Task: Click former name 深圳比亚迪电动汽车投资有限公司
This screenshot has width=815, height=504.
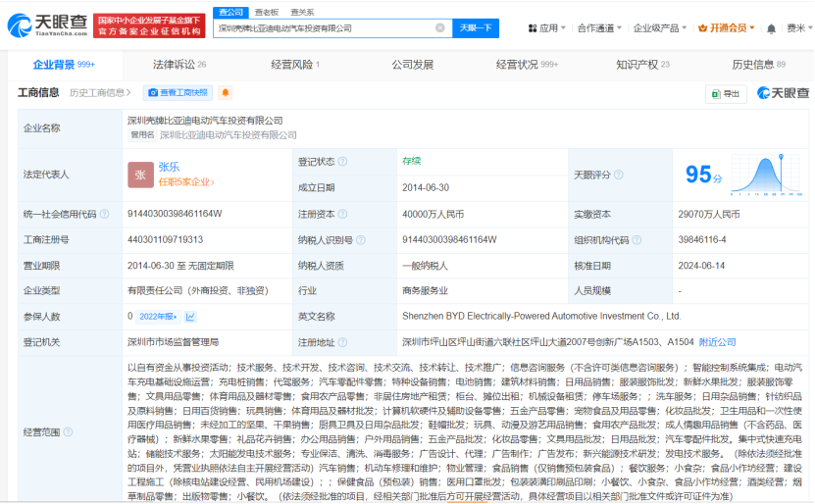Action: tap(229, 135)
